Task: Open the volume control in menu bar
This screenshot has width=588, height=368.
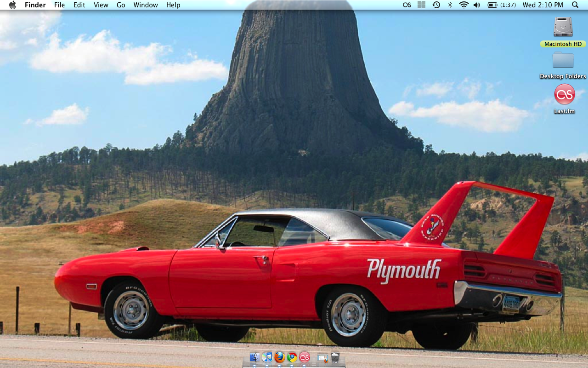Action: 477,5
